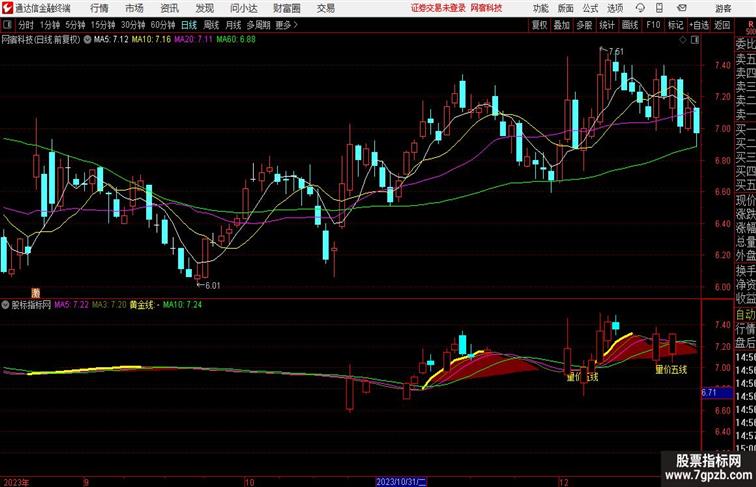The image size is (756, 487).
Task: Click the 返回 back button
Action: pyautogui.click(x=722, y=25)
